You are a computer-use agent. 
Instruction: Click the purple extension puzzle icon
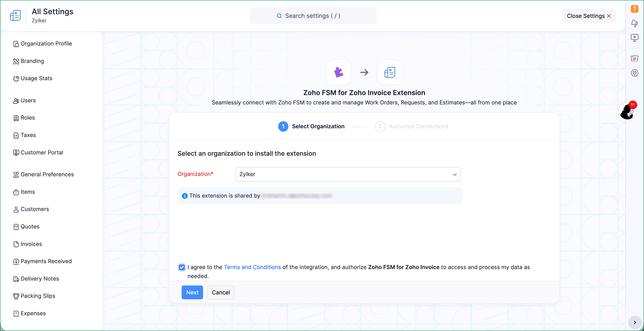[x=339, y=73]
